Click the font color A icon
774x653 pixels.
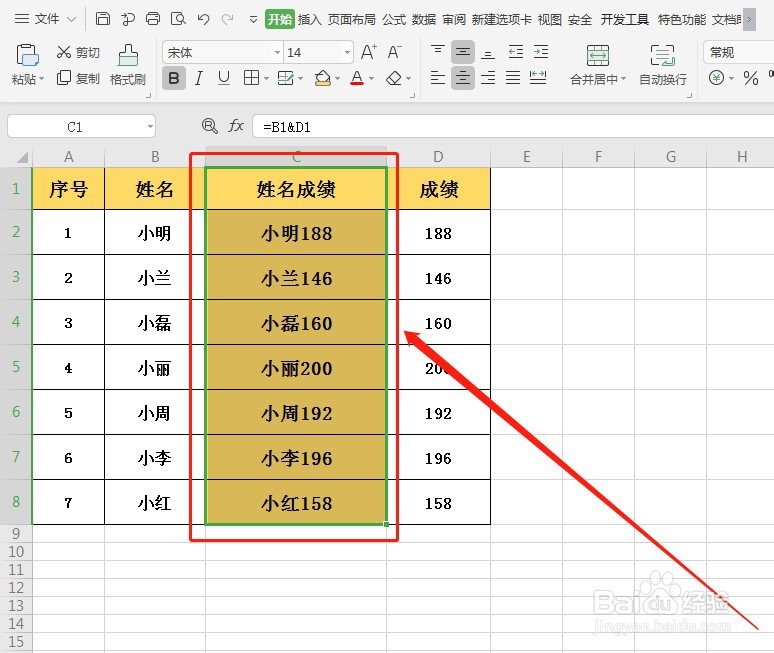pyautogui.click(x=357, y=78)
